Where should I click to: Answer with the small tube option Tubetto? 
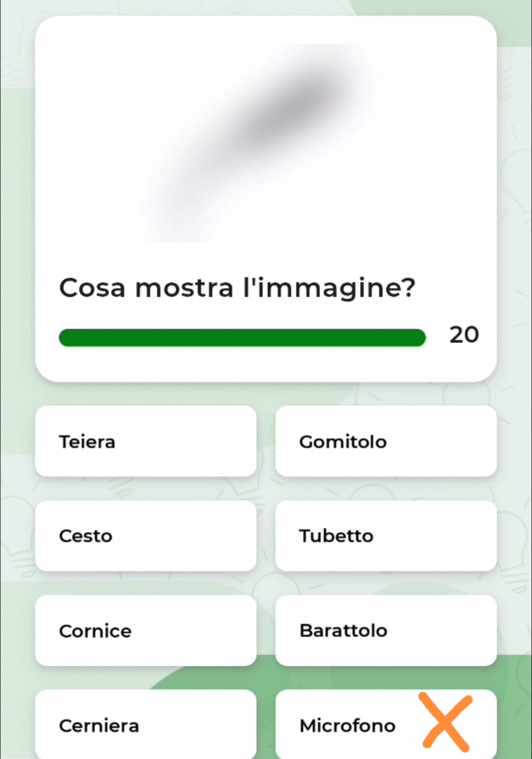(x=386, y=536)
